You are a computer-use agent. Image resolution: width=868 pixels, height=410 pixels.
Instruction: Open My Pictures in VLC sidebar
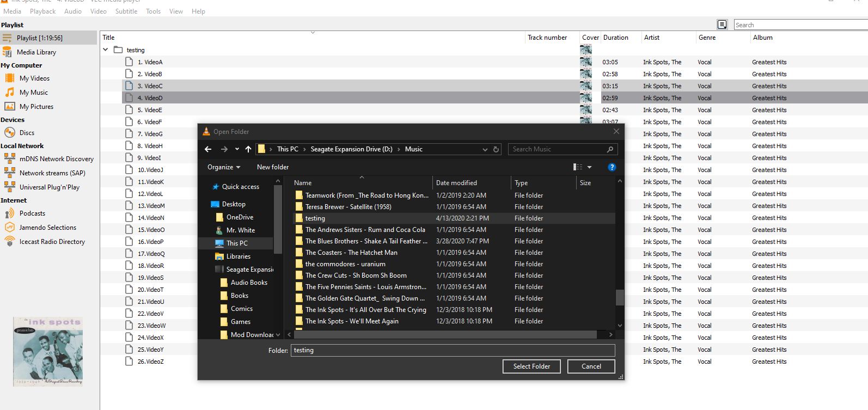click(36, 107)
